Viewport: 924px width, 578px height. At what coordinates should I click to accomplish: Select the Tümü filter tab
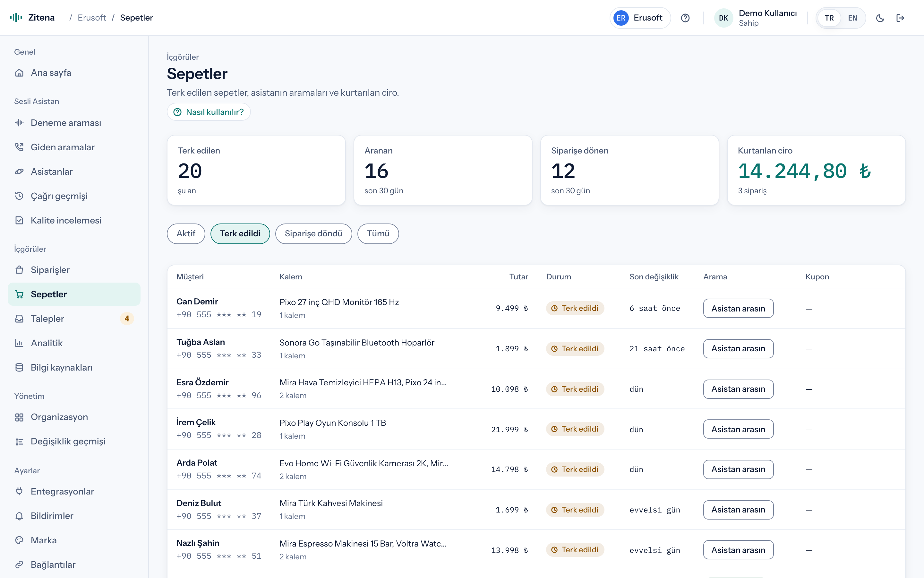tap(378, 233)
